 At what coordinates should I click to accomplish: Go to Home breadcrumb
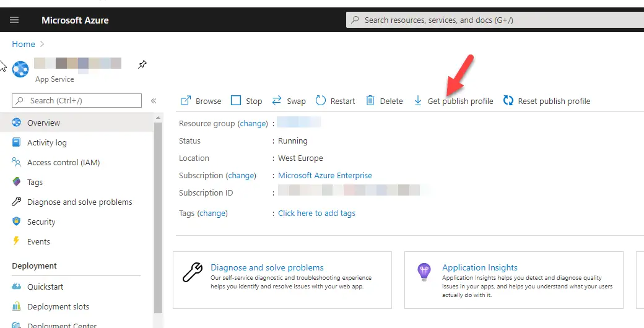tap(24, 44)
